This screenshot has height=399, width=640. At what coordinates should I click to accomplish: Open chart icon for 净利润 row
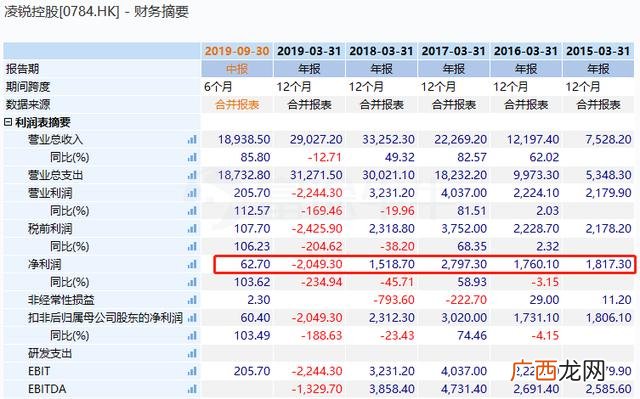[192, 264]
